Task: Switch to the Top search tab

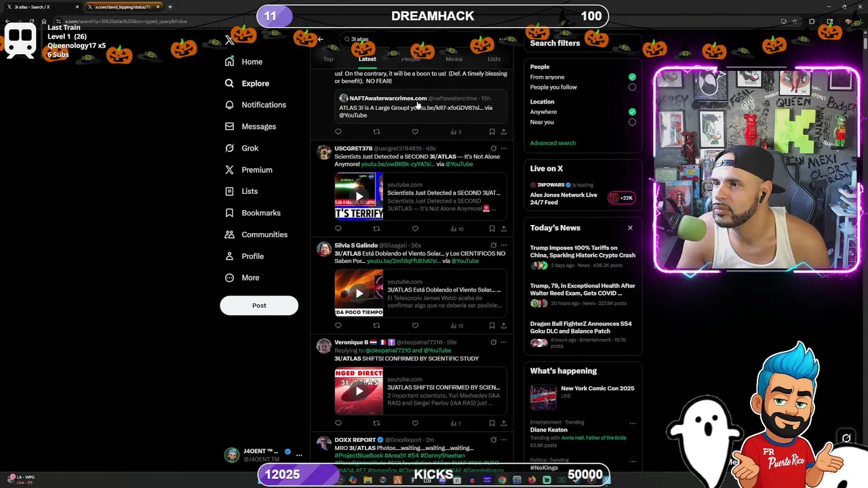Action: coord(328,59)
